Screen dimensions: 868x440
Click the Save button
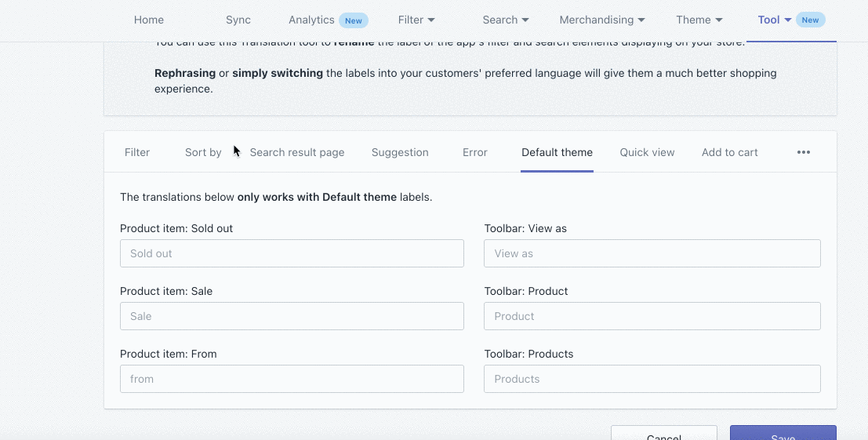coord(783,433)
